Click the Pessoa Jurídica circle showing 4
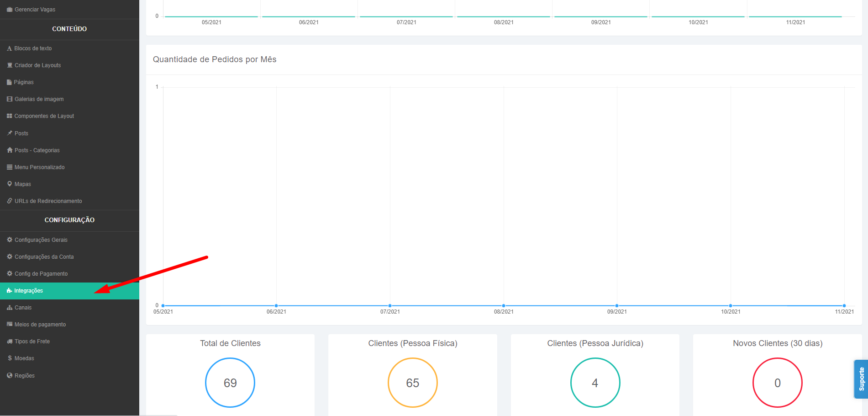 [x=595, y=383]
